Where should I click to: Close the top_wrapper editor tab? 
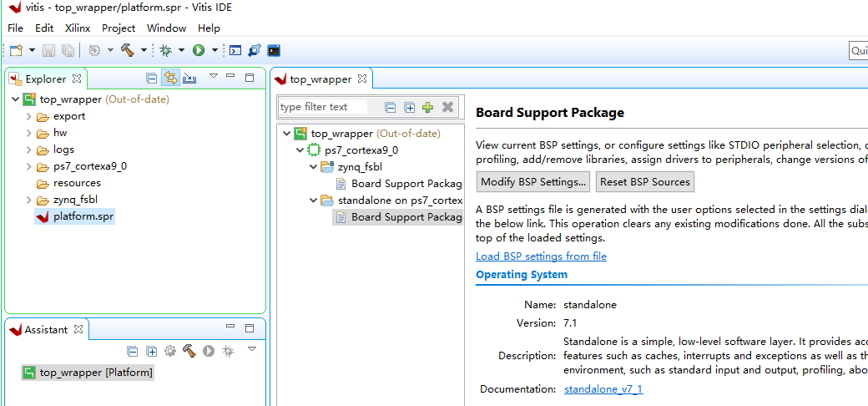coord(362,79)
